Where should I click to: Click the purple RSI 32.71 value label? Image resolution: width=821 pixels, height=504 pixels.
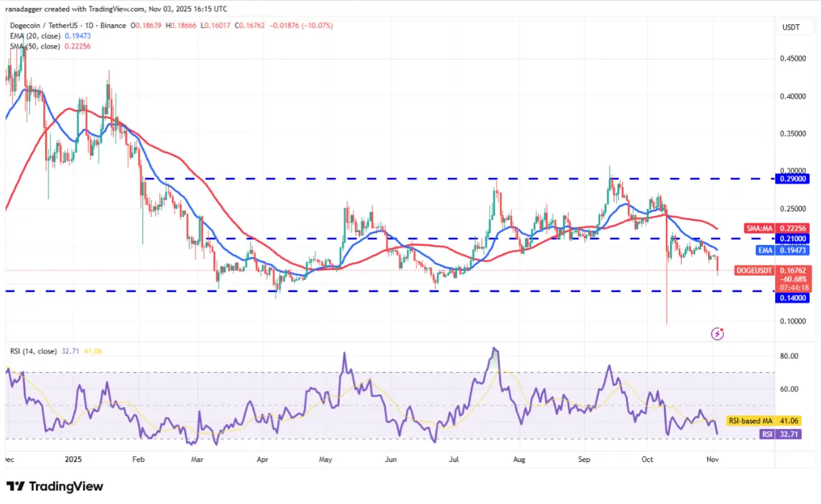click(x=780, y=434)
